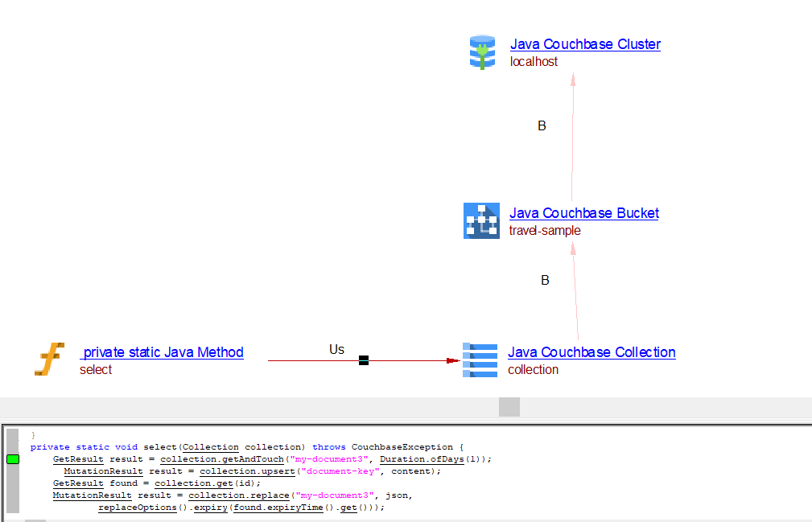
Task: Select the 'Us' link label on arrow
Action: 336,349
